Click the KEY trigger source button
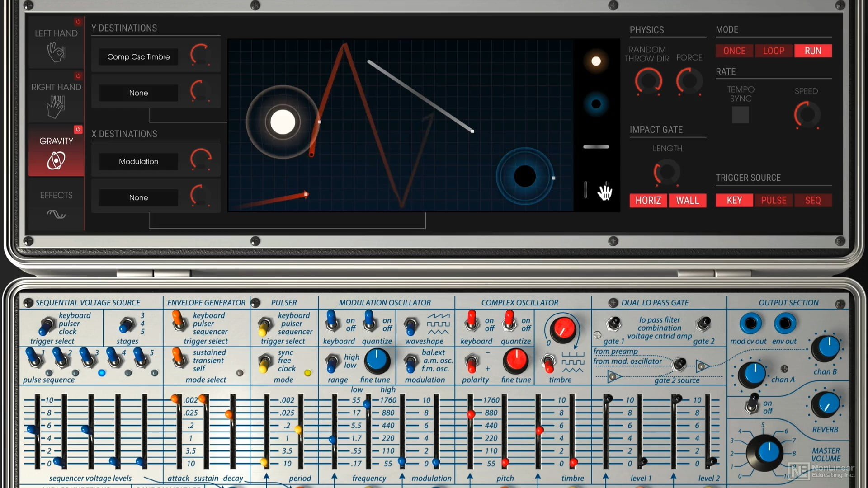 click(734, 200)
